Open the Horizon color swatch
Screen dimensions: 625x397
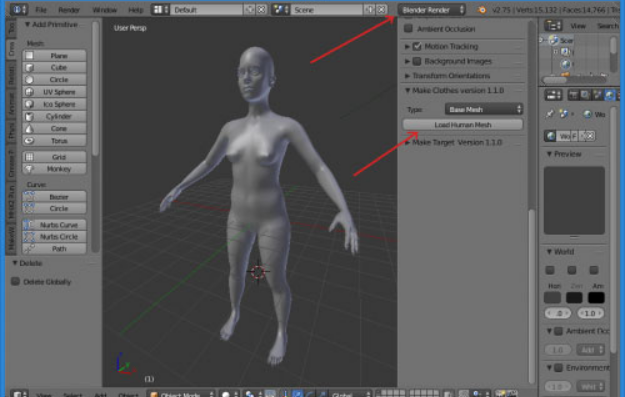tap(552, 297)
